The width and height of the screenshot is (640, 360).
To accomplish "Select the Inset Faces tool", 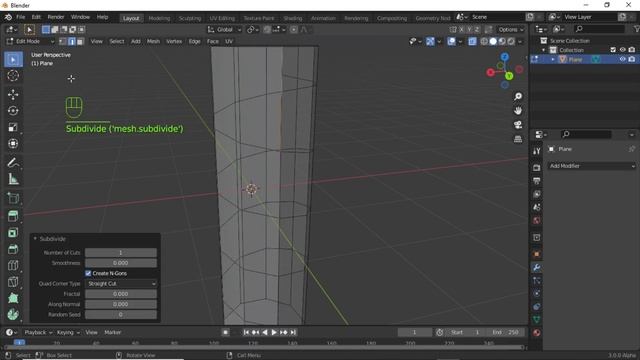I will point(13,233).
